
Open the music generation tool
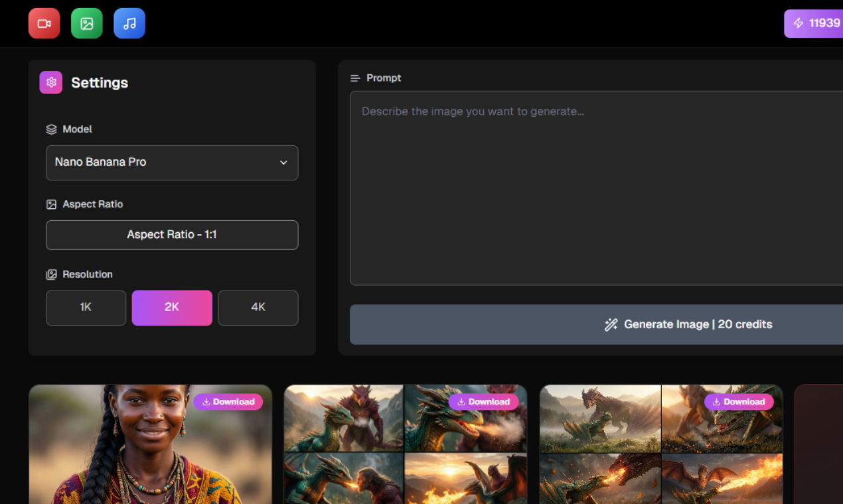coord(129,23)
